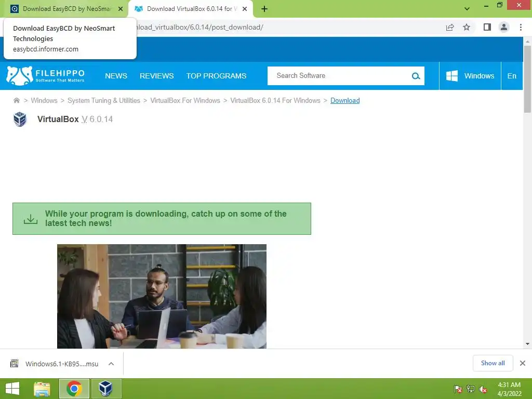
Task: Open the Windows platform selector
Action: 470,76
